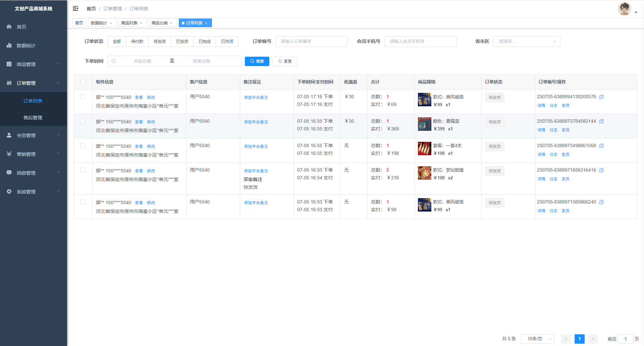This screenshot has height=346, width=644.
Task: Select the checkbox for the last order row
Action: coord(83,202)
